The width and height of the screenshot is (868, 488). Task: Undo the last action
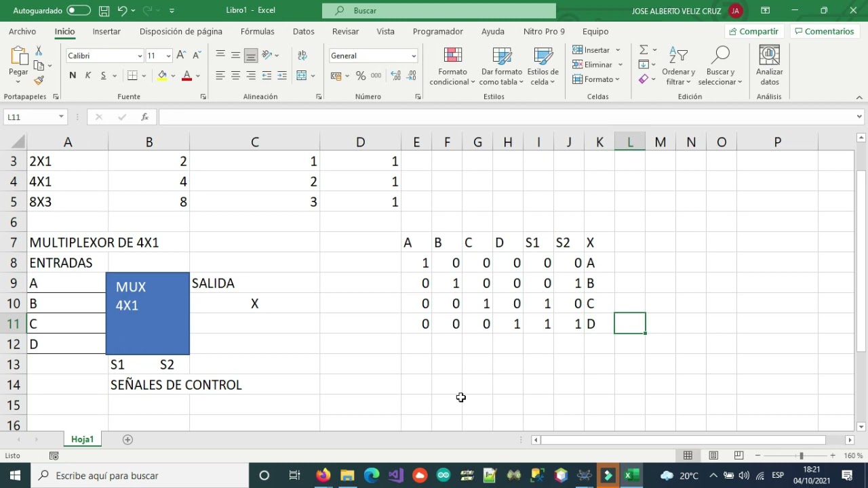pyautogui.click(x=122, y=11)
